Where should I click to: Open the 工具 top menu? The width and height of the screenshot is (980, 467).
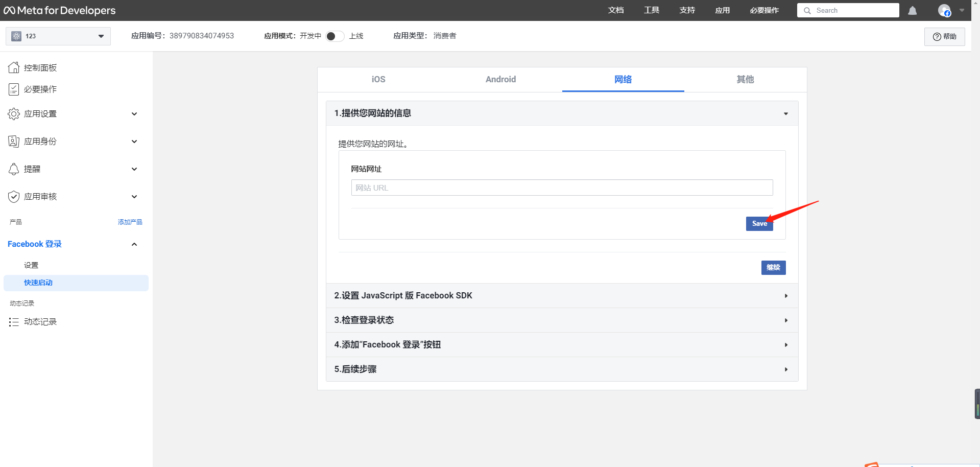(652, 10)
